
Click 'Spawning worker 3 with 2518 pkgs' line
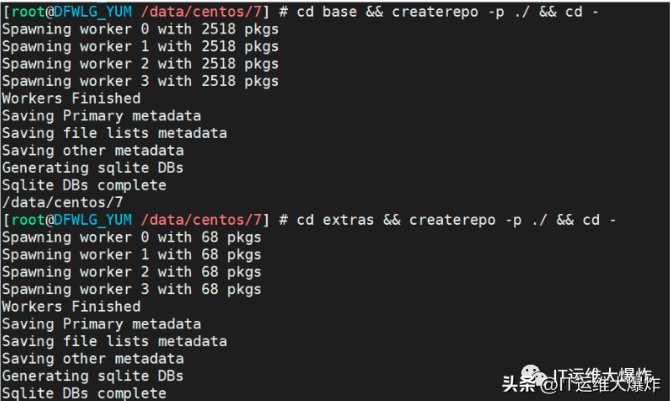(140, 81)
